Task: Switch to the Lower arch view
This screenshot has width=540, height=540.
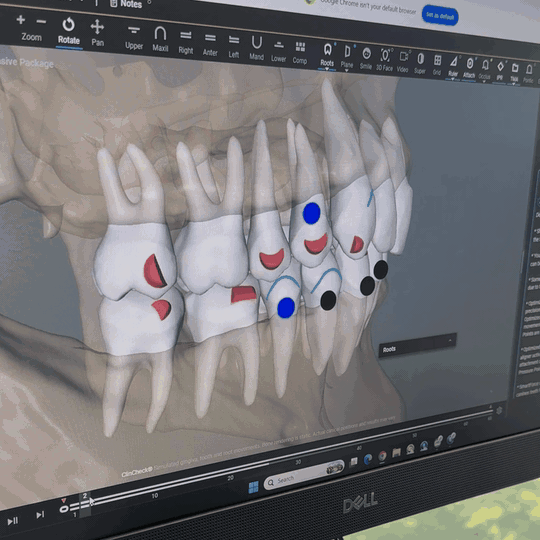Action: pos(278,52)
